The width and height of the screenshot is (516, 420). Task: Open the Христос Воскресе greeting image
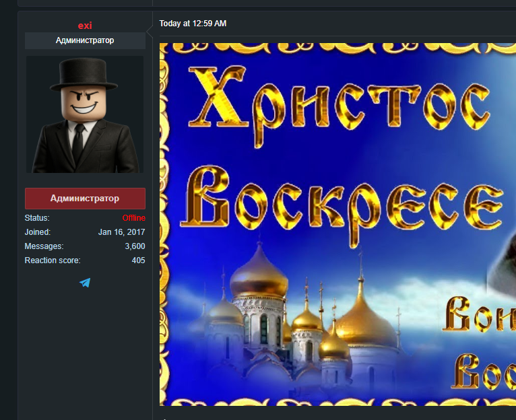[x=337, y=224]
